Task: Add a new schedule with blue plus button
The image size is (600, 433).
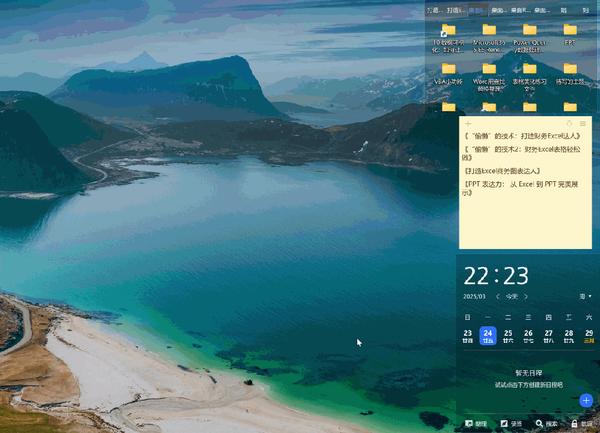Action: pos(586,400)
